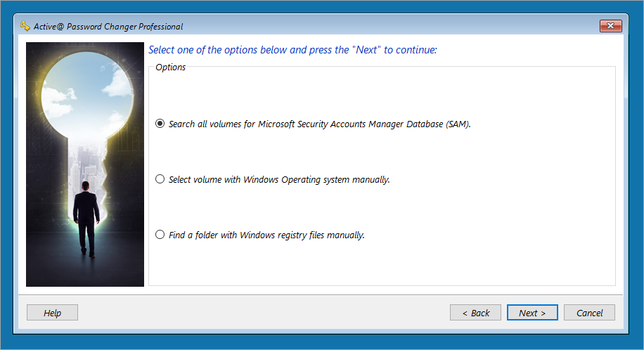Open the Help button

52,313
